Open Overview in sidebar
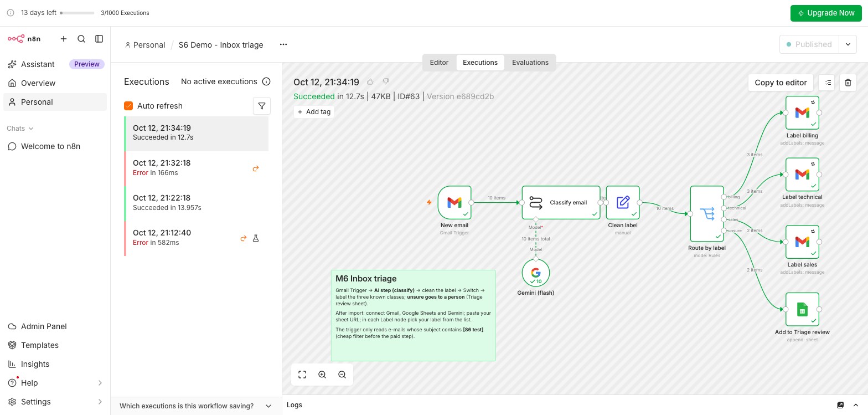The image size is (868, 415). (55, 83)
